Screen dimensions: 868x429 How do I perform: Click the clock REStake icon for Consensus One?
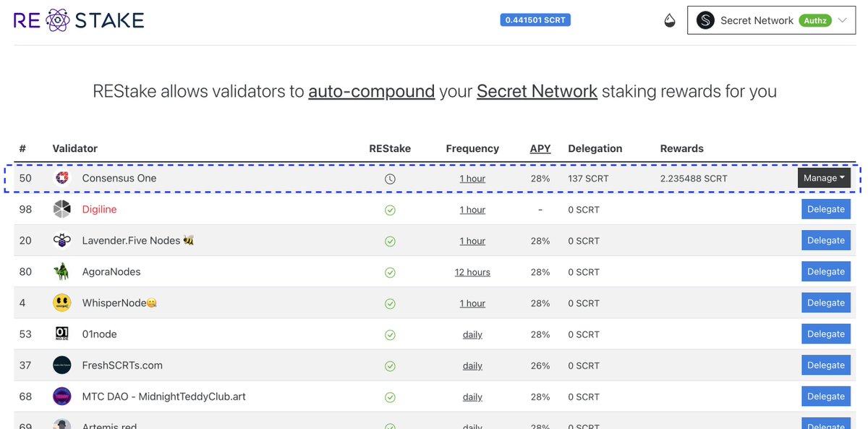click(390, 179)
